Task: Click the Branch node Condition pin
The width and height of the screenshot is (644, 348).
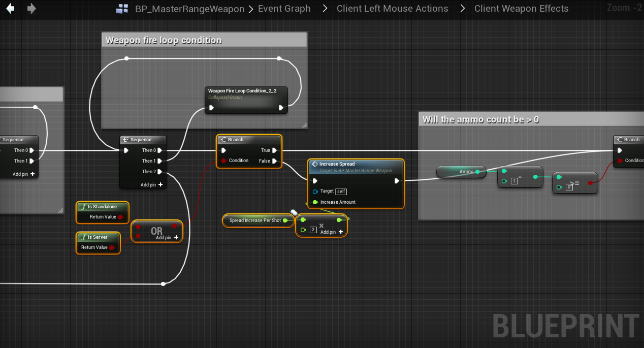Action: pos(223,161)
